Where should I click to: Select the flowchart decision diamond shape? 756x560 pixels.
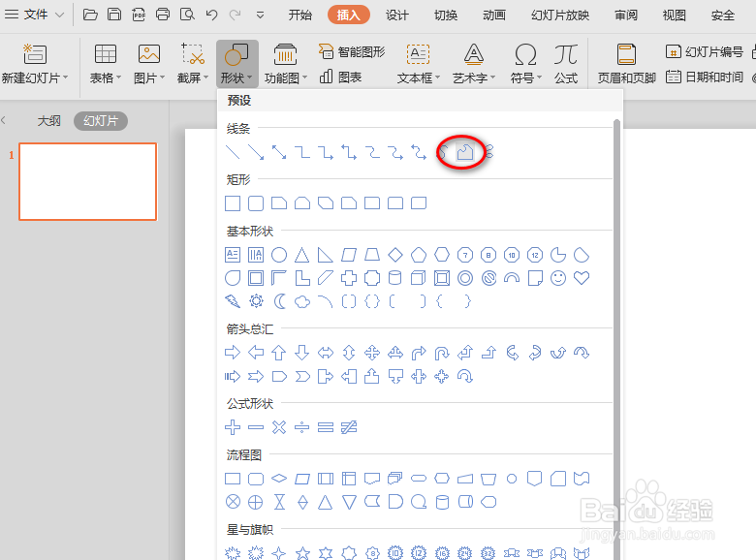click(279, 478)
